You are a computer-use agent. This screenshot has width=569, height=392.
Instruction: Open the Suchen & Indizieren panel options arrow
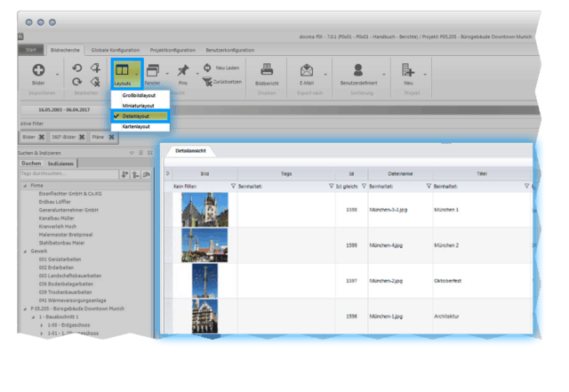pos(132,153)
